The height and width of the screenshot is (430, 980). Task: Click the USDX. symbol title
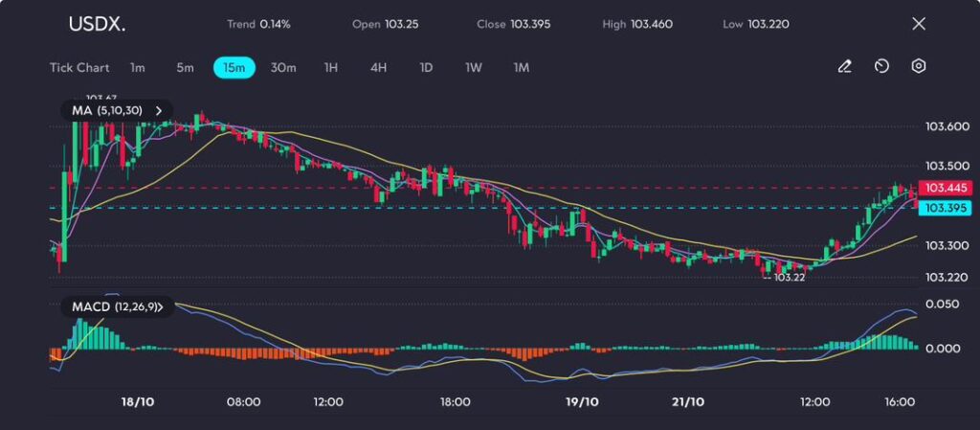click(x=96, y=24)
